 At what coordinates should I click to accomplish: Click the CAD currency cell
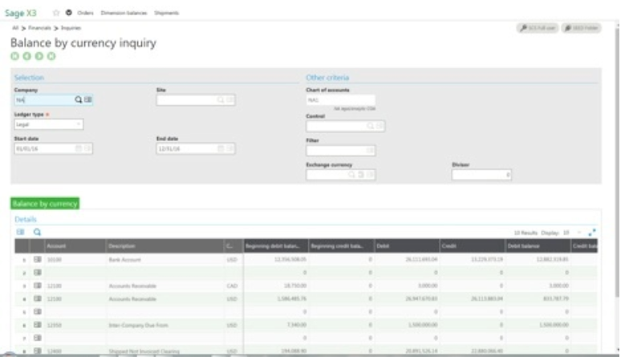pyautogui.click(x=232, y=286)
